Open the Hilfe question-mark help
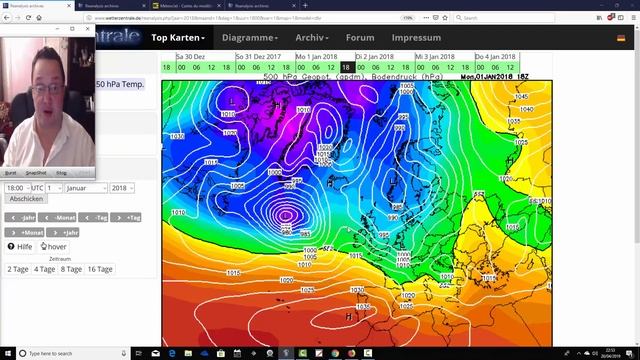Screen dimensions: 640x360 (20, 247)
